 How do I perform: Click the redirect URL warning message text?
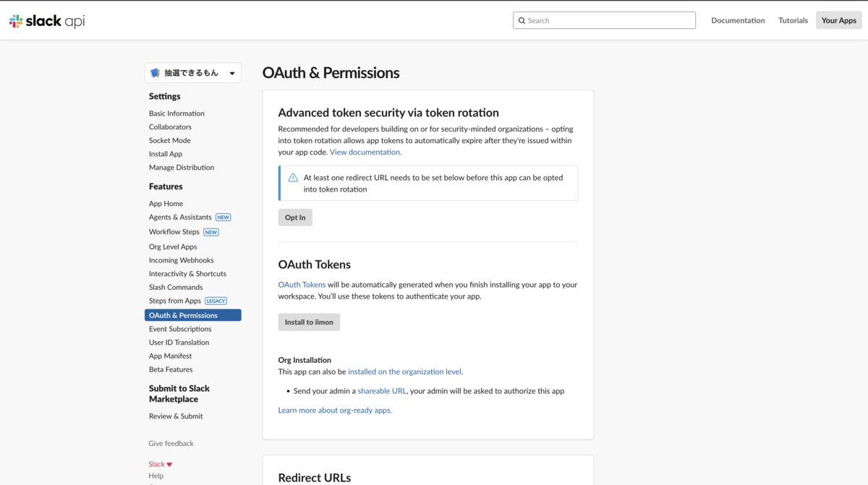pos(433,184)
